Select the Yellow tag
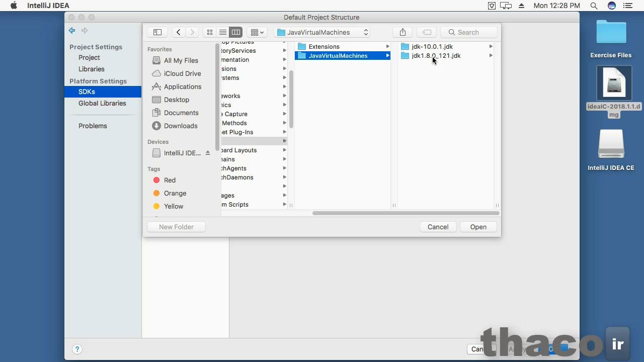 point(174,206)
